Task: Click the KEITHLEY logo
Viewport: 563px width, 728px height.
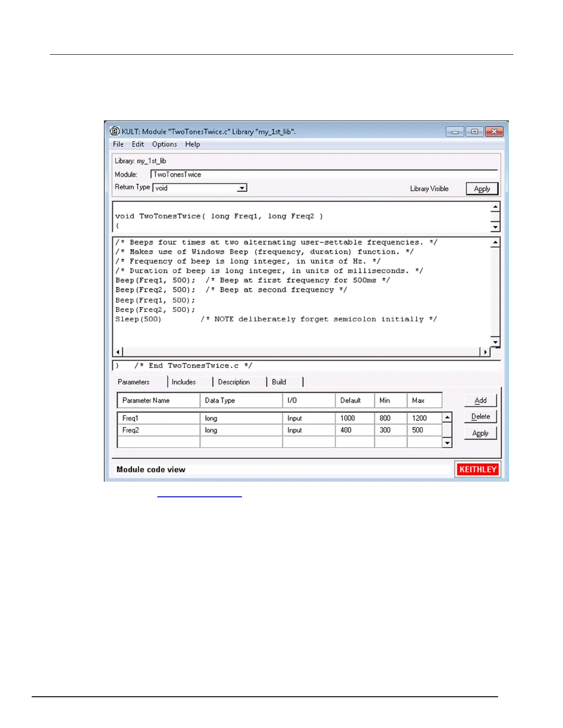Action: [x=478, y=469]
